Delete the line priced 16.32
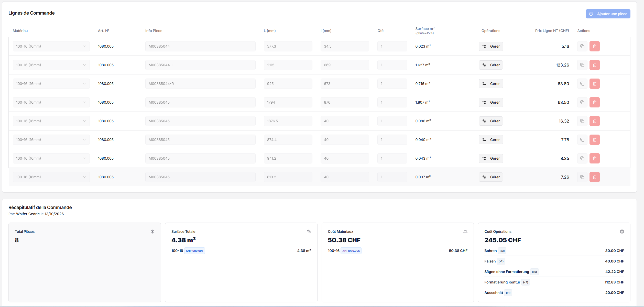The height and width of the screenshot is (307, 644). point(594,121)
